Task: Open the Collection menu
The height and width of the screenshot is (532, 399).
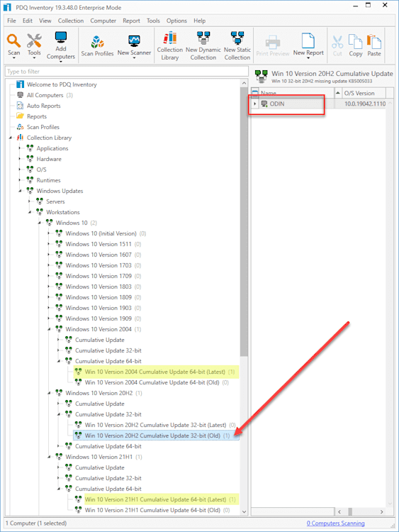Action: [x=70, y=21]
